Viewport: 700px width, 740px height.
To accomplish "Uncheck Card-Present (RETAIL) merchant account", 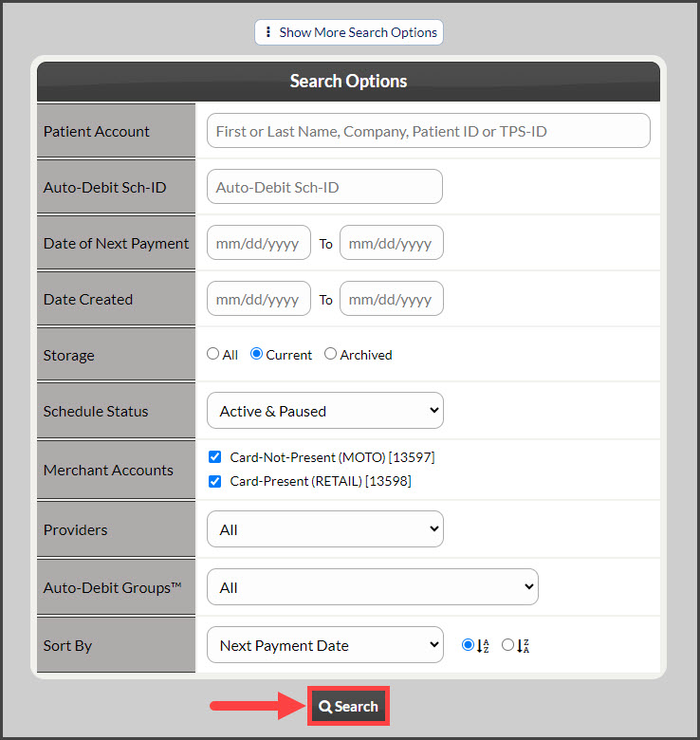I will coord(215,481).
